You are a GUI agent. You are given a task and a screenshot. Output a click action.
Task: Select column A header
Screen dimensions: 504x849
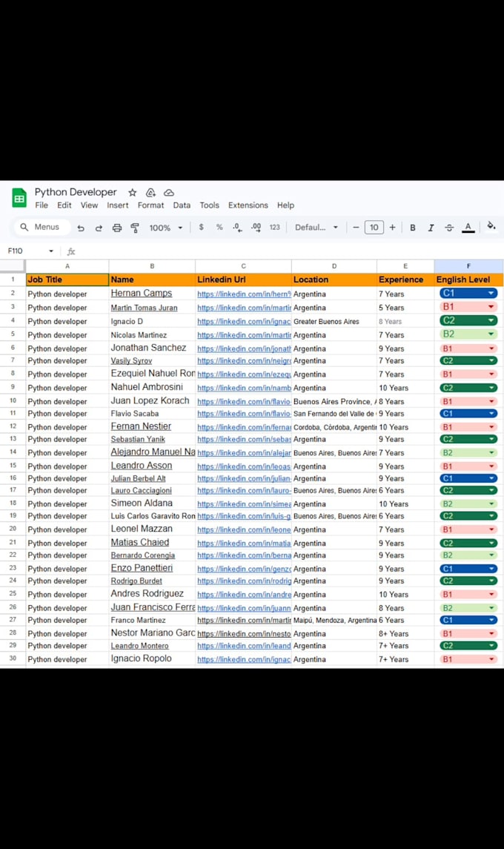pos(67,266)
